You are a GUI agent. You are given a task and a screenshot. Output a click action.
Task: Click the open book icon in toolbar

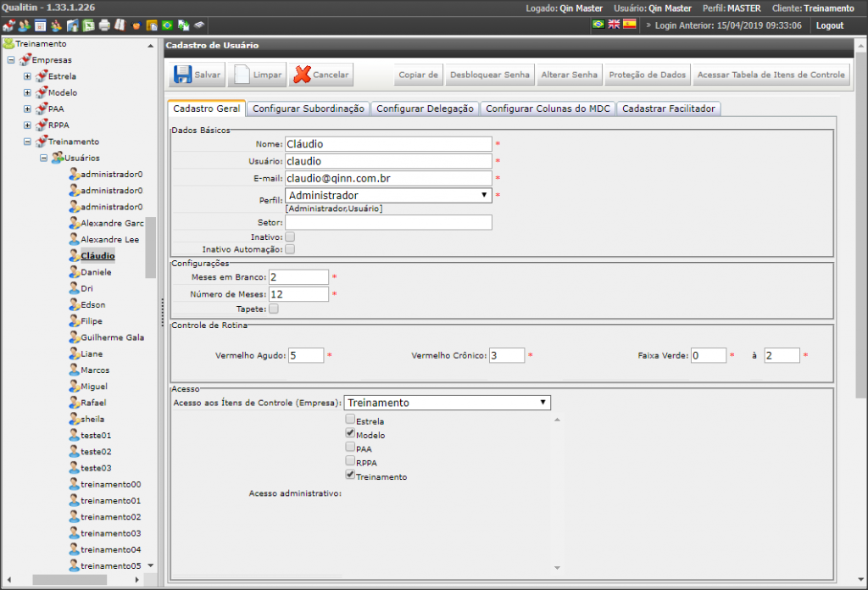120,25
